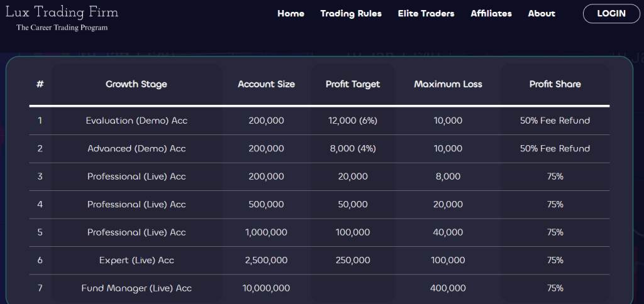Select the Evaluation (Demo) Acc row
Image resolution: width=644 pixels, height=304 pixels.
(319, 121)
